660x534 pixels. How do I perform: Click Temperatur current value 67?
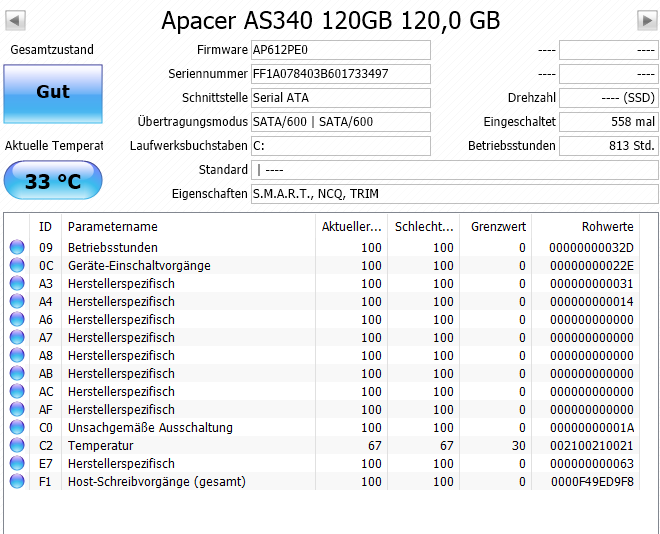[375, 446]
